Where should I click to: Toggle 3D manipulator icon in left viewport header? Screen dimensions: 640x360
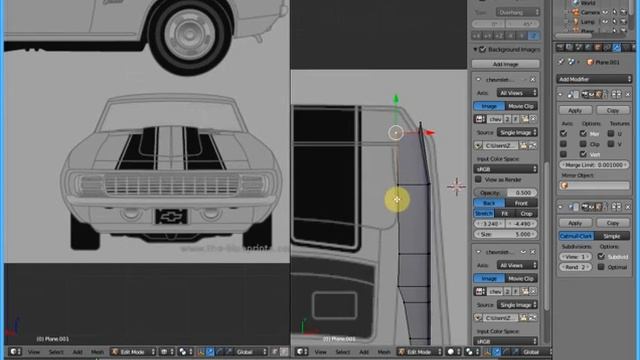201,351
